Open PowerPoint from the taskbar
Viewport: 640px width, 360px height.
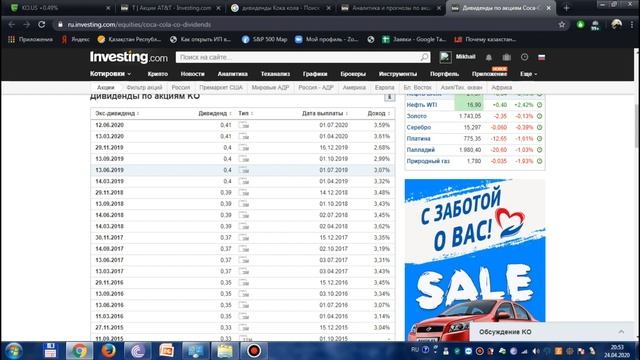click(167, 351)
